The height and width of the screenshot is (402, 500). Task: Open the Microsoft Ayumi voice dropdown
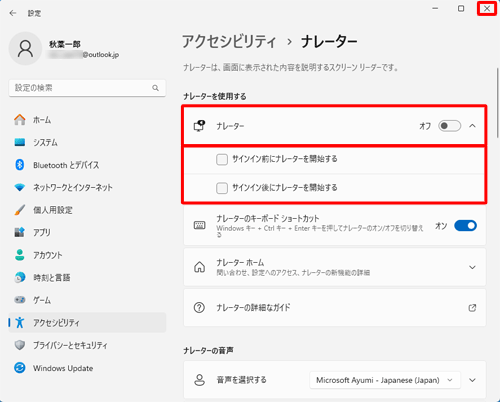385,380
